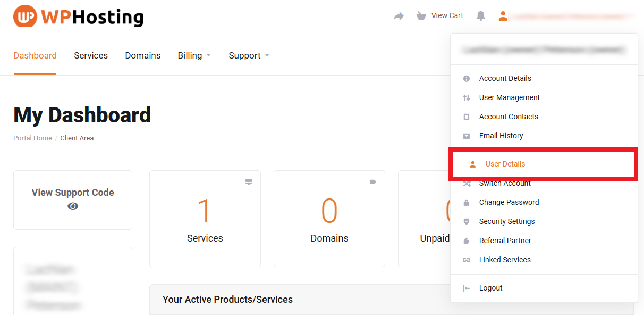Open the Services count tile
644x315 pixels.
(x=205, y=219)
